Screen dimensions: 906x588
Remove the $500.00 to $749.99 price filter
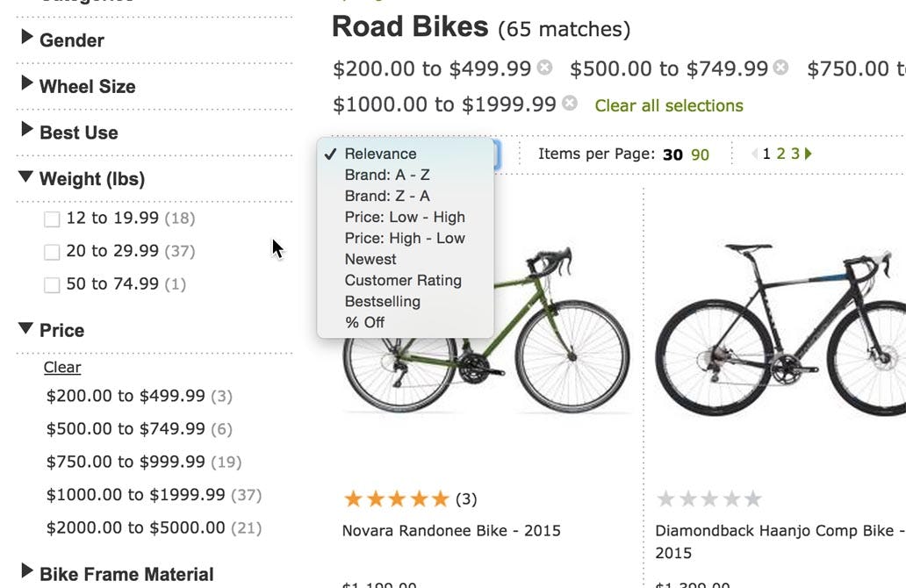click(x=780, y=68)
